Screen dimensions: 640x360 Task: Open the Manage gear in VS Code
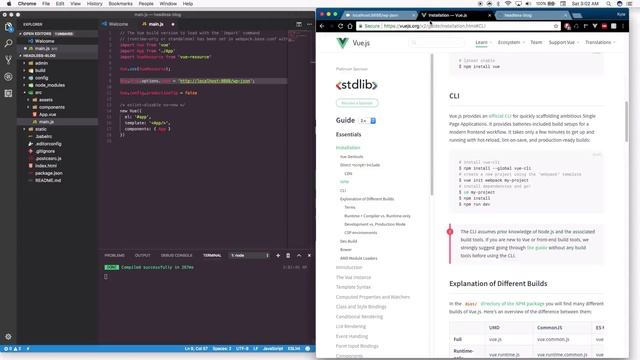8,337
